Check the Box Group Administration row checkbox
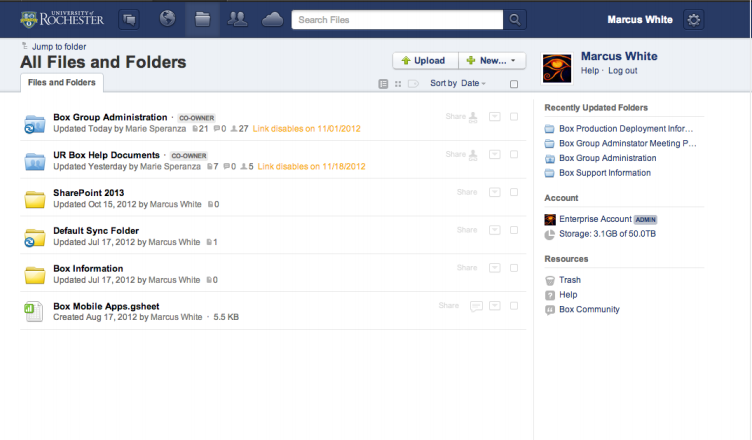 click(514, 117)
